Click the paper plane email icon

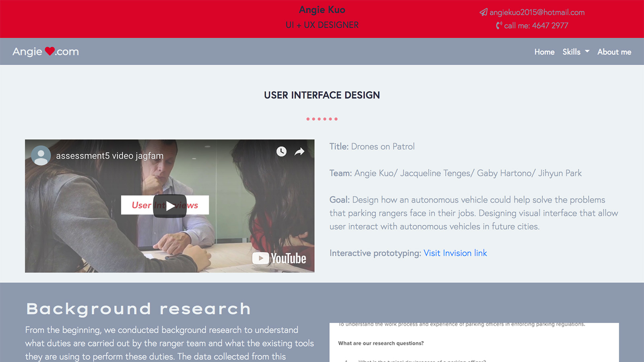point(483,12)
